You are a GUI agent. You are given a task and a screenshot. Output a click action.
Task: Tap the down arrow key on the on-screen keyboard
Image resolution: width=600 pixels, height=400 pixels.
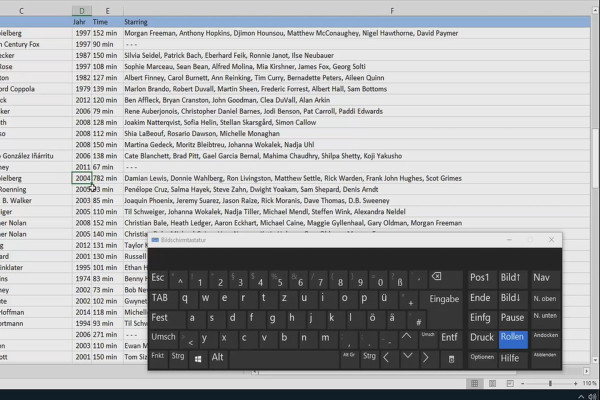tap(408, 358)
